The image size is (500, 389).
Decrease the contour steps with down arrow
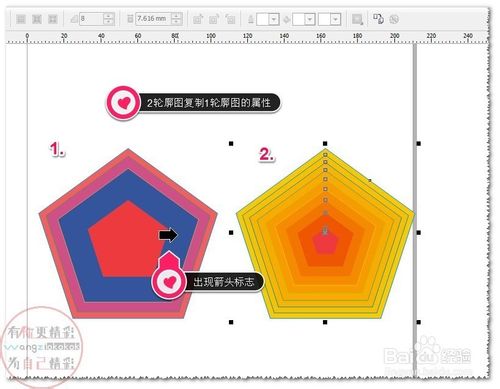[x=109, y=22]
